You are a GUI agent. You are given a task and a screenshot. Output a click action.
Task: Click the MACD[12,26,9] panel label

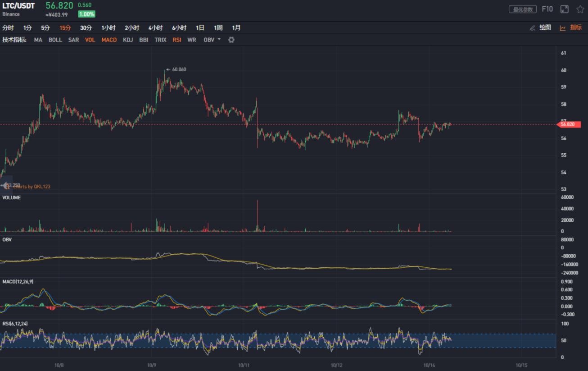18,281
